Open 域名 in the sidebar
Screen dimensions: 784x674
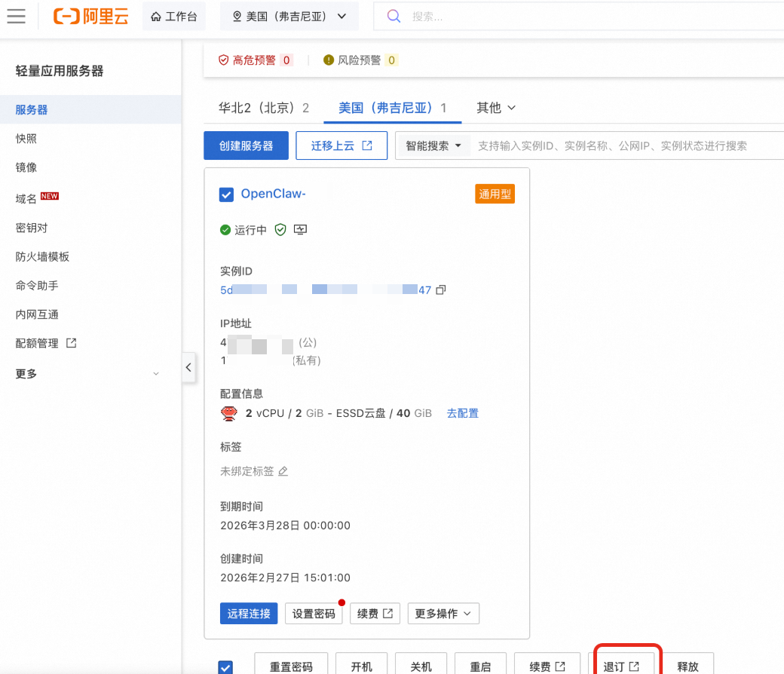coord(26,198)
